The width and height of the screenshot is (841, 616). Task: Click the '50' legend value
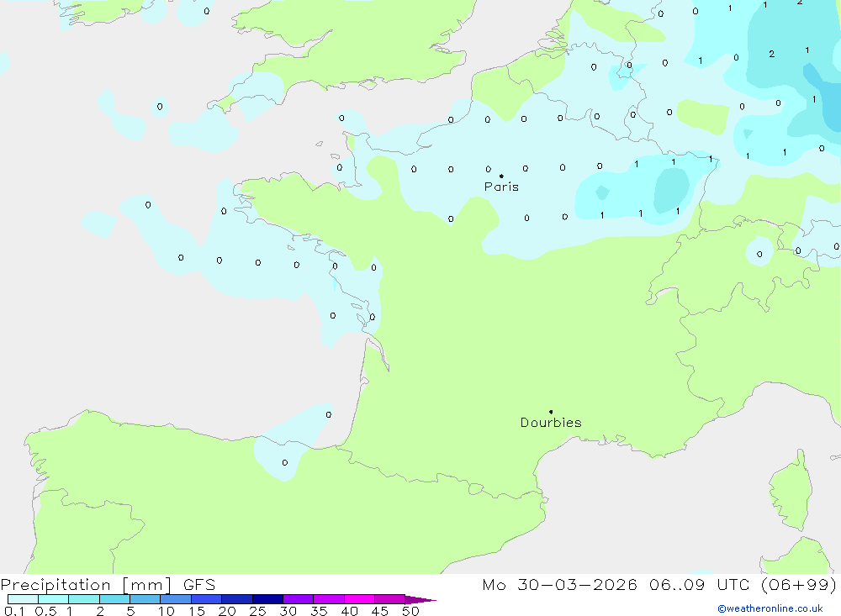coord(410,611)
